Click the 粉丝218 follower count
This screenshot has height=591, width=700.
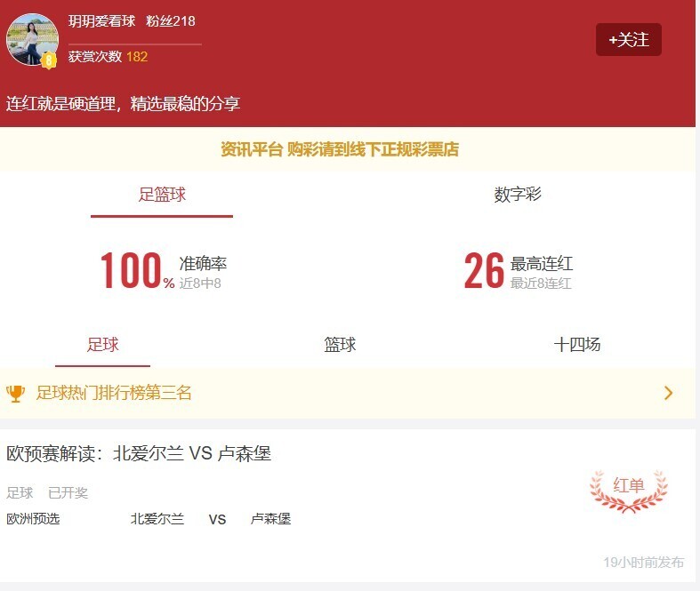point(171,20)
